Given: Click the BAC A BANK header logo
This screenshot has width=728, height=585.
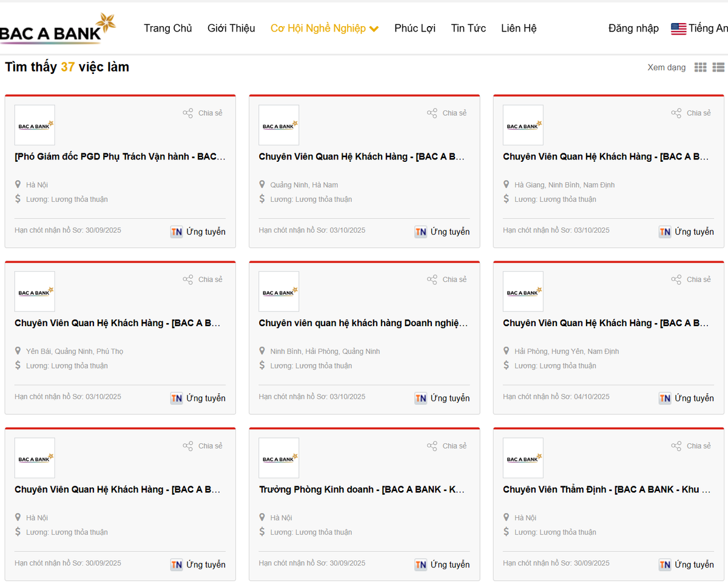Looking at the screenshot, I should click(58, 28).
